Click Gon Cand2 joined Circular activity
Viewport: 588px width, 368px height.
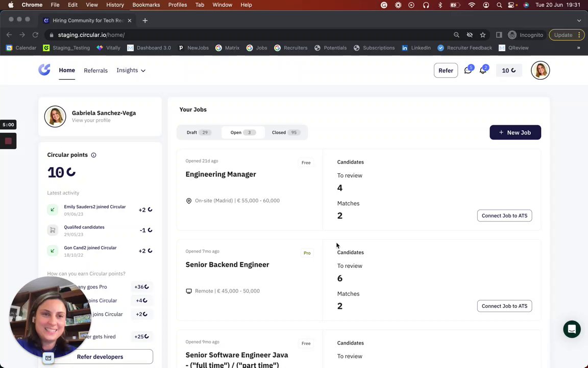[100, 251]
